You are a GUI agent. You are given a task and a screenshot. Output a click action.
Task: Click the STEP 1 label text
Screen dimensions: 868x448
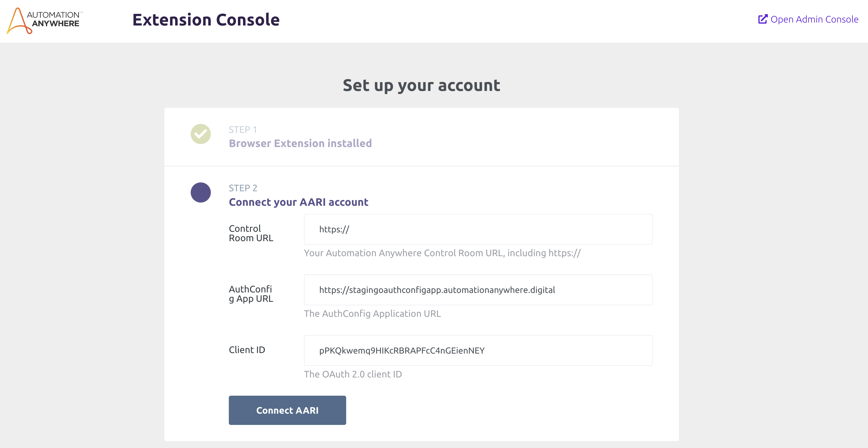(x=243, y=130)
